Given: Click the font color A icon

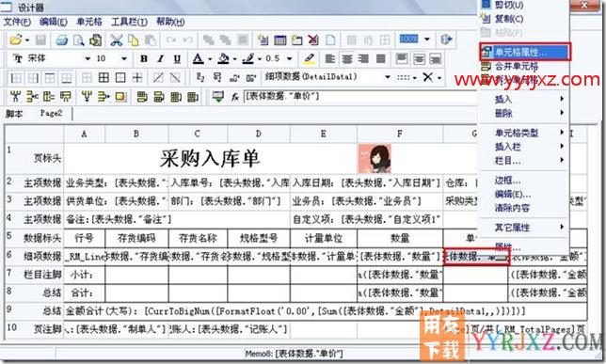Looking at the screenshot, I should tap(198, 58).
